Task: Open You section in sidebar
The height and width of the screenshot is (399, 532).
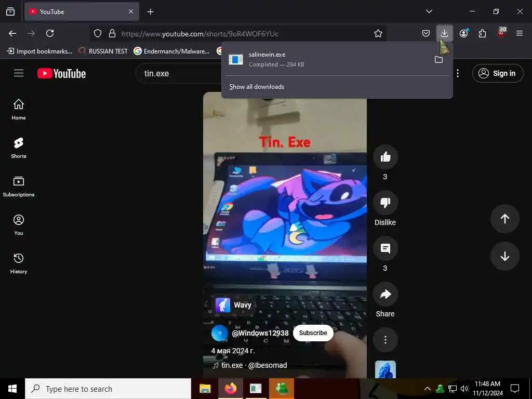Action: (x=19, y=224)
